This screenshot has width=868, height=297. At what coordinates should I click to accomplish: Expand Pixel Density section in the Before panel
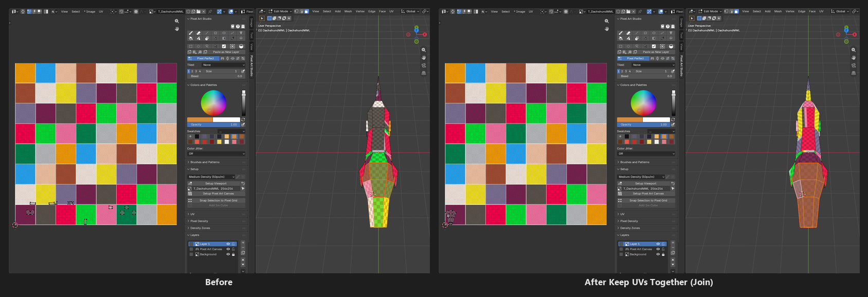pos(199,221)
